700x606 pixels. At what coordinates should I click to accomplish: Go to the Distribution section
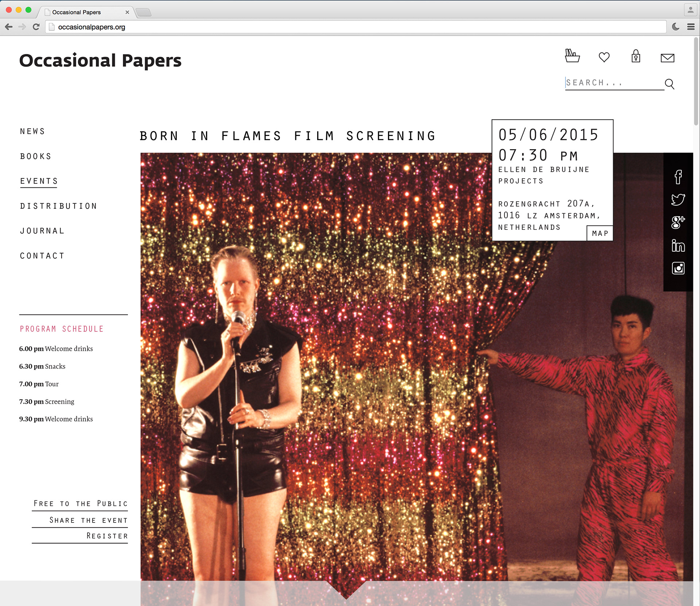pos(59,206)
